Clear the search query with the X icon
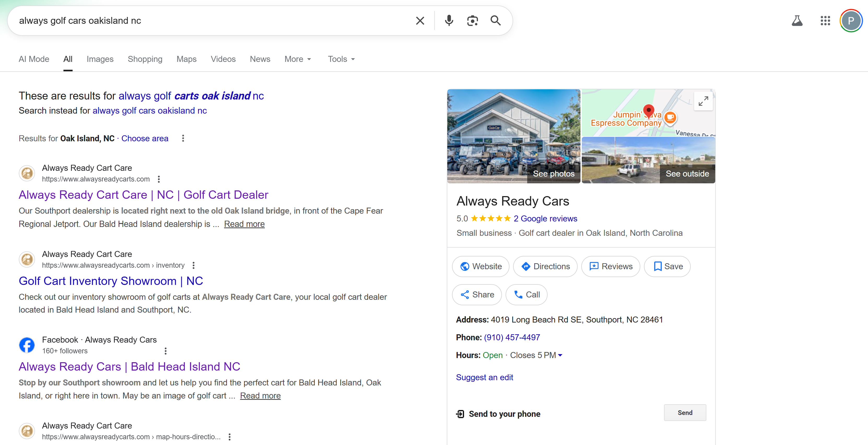 [x=420, y=21]
